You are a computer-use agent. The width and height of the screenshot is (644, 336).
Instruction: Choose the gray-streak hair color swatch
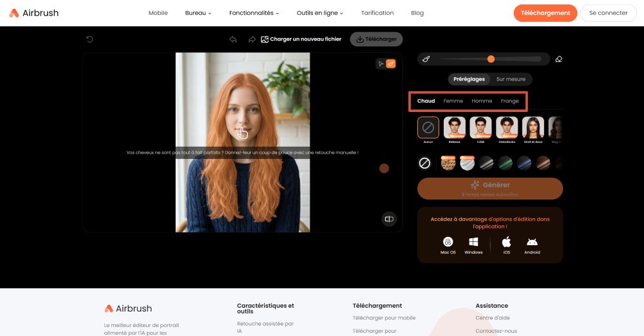[x=486, y=163]
